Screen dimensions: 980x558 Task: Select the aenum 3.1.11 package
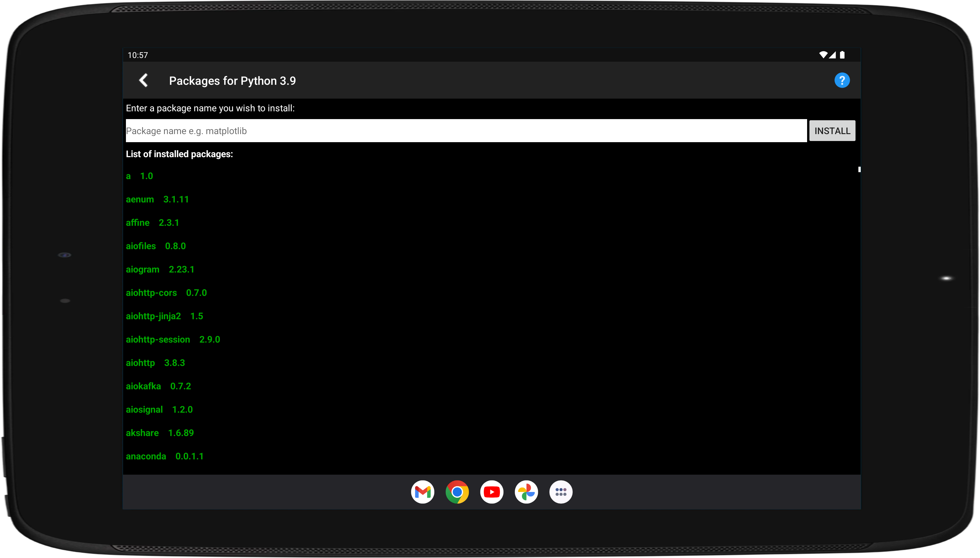coord(157,200)
